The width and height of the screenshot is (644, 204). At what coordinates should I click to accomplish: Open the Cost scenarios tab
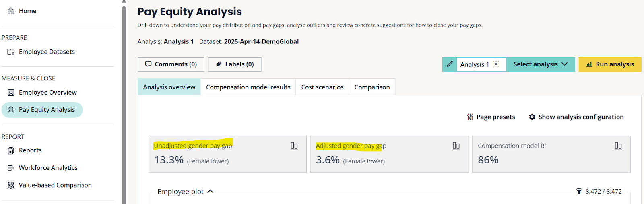pyautogui.click(x=322, y=87)
